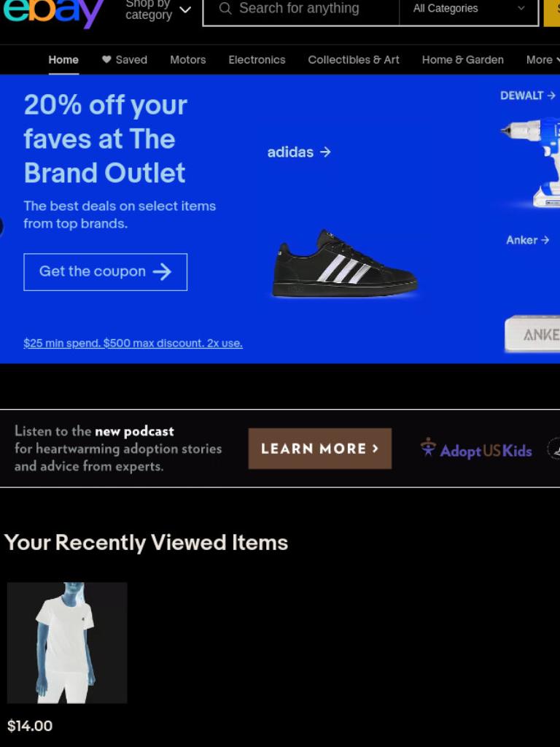The image size is (560, 747).
Task: Go to the Motors tab
Action: [188, 60]
